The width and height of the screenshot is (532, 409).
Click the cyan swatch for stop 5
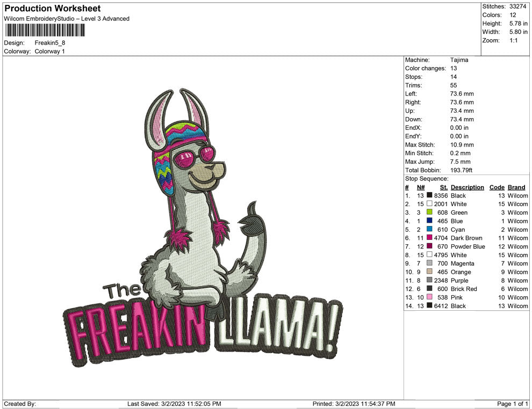pos(429,229)
